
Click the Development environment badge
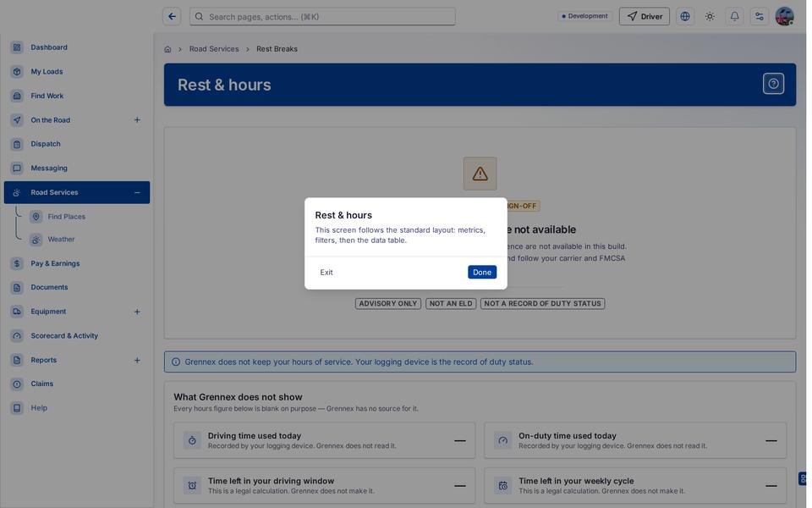[584, 16]
